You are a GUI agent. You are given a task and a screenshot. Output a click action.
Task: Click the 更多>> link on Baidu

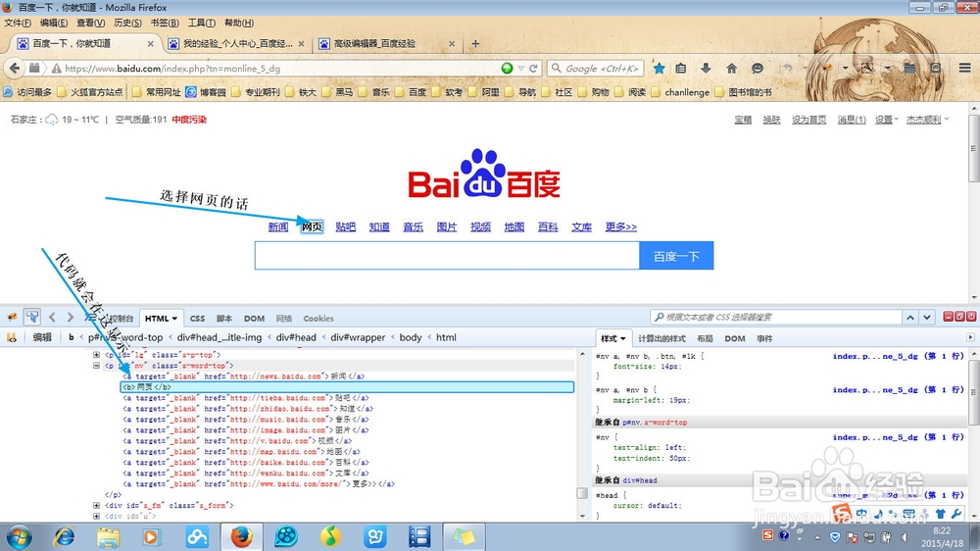click(620, 226)
